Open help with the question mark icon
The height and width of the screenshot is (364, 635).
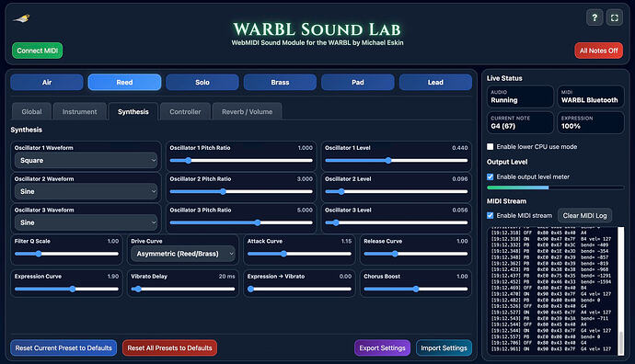[x=595, y=17]
